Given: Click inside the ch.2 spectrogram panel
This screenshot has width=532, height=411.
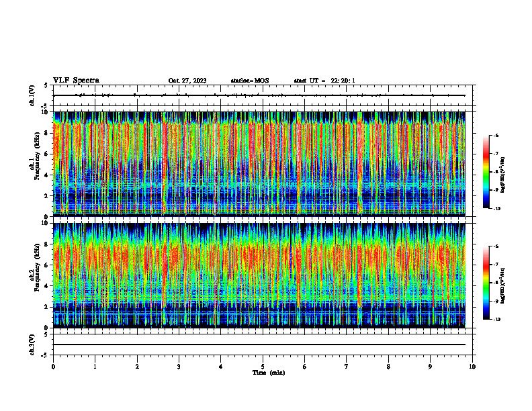Looking at the screenshot, I should pyautogui.click(x=259, y=275).
